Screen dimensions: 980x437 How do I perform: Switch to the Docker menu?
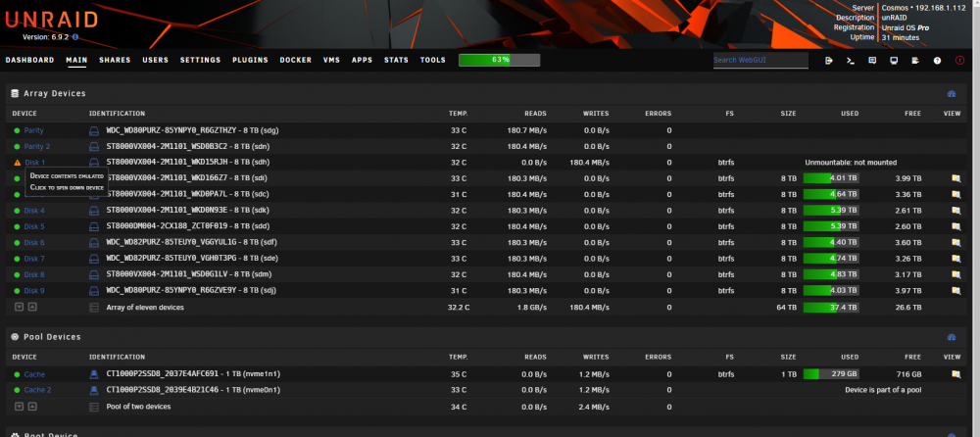tap(296, 60)
